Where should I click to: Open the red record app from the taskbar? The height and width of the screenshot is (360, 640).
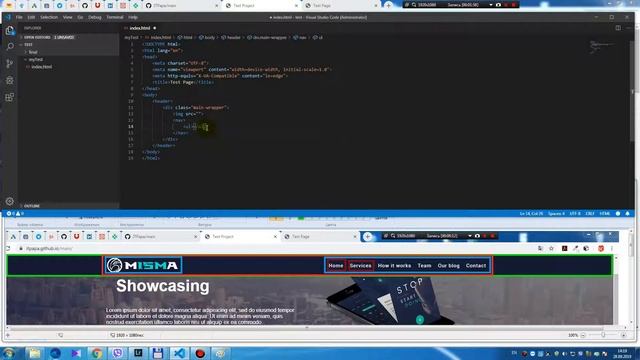pyautogui.click(x=200, y=353)
